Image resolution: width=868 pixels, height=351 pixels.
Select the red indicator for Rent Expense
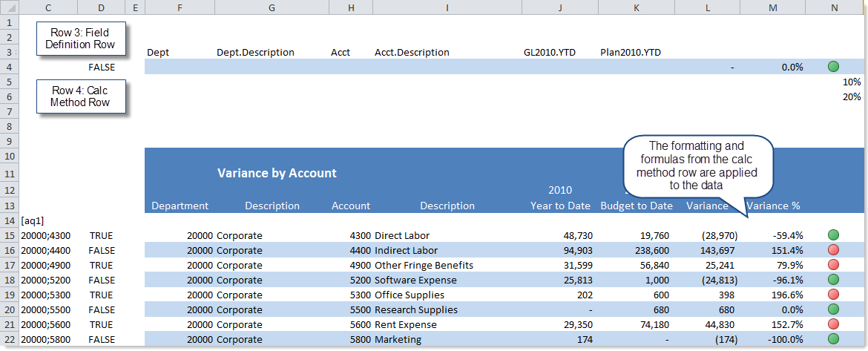833,324
